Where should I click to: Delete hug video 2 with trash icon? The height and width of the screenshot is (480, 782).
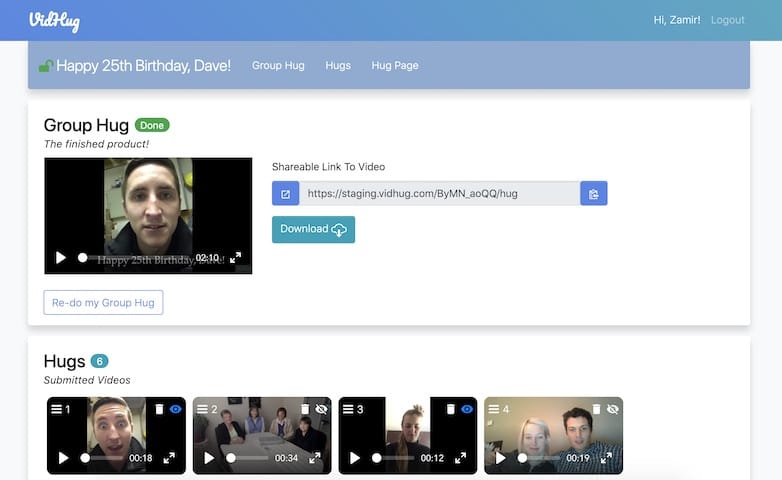305,409
